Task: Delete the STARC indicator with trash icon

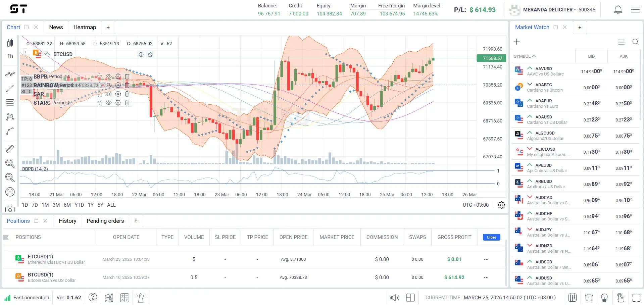Action: tap(127, 103)
